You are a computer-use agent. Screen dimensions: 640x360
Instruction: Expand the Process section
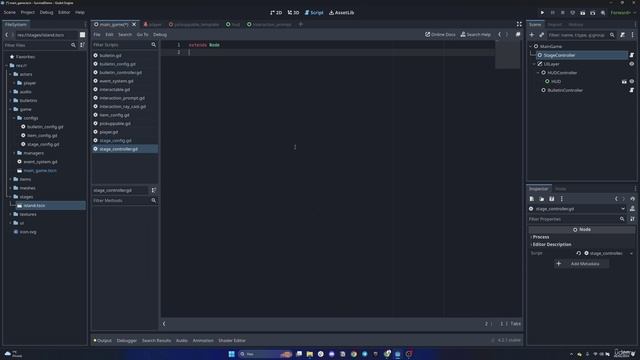pyautogui.click(x=540, y=237)
